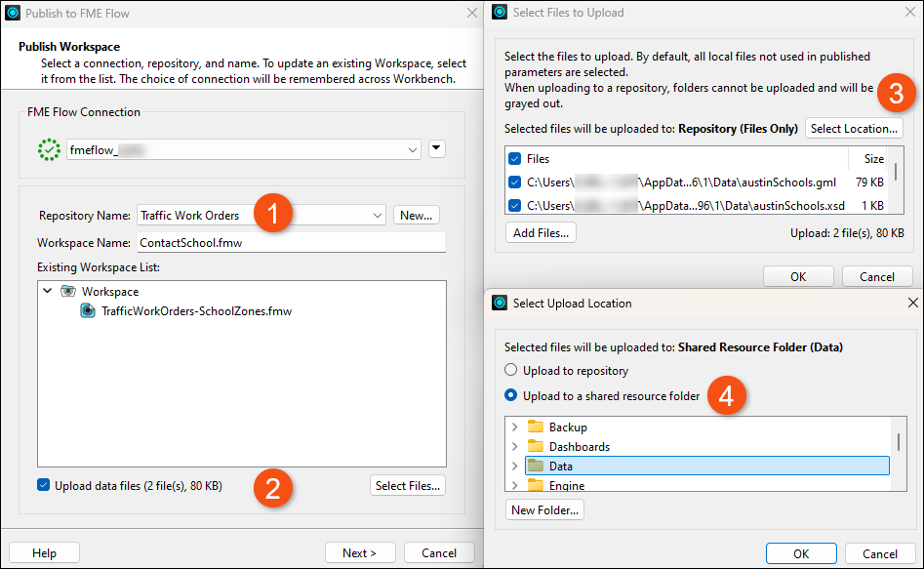Collapse the Workspace tree node
The width and height of the screenshot is (924, 569).
[x=48, y=291]
